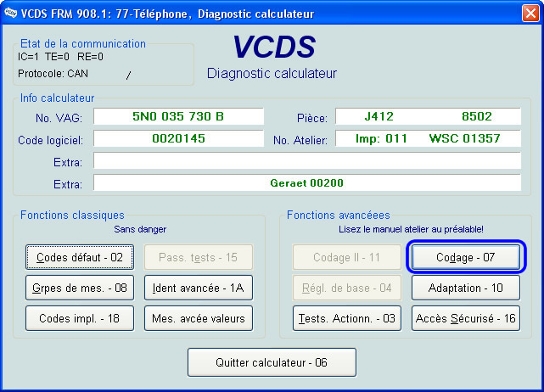Click the Pièce field J412 8502
544x392 pixels.
point(428,116)
